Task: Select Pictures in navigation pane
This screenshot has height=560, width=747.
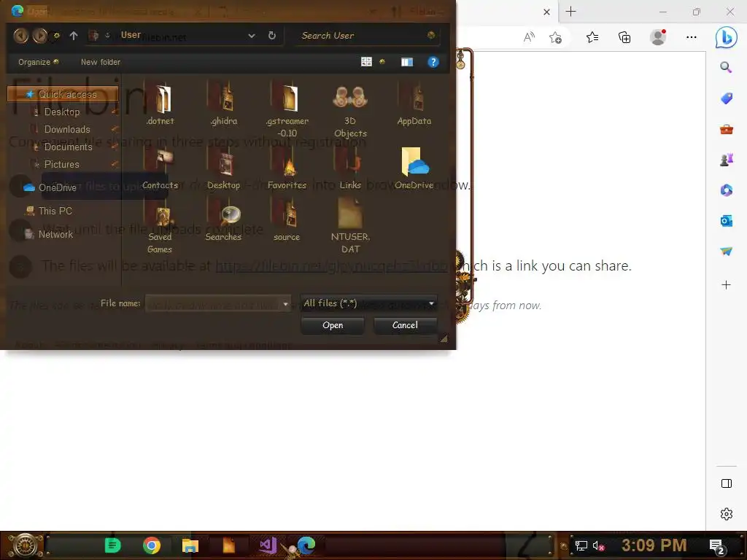Action: [61, 164]
